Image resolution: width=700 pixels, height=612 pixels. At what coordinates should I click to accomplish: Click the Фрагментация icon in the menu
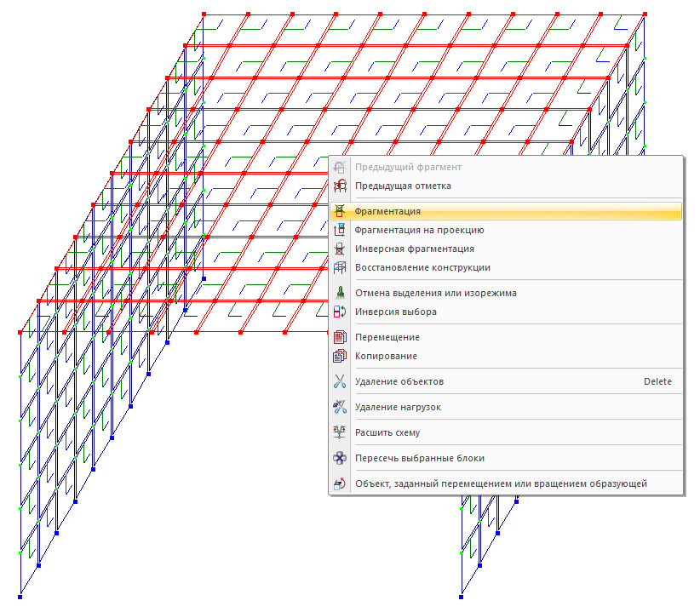click(x=340, y=211)
